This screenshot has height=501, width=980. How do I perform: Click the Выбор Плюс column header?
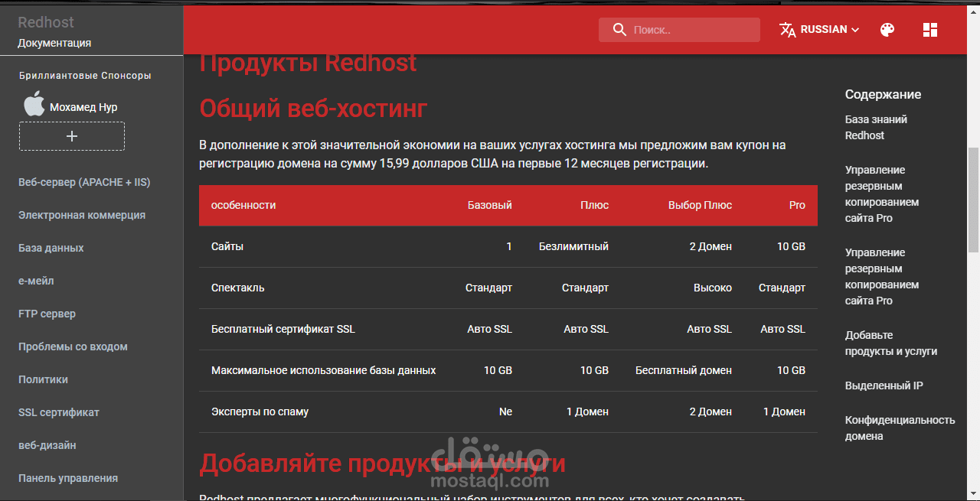coord(700,205)
